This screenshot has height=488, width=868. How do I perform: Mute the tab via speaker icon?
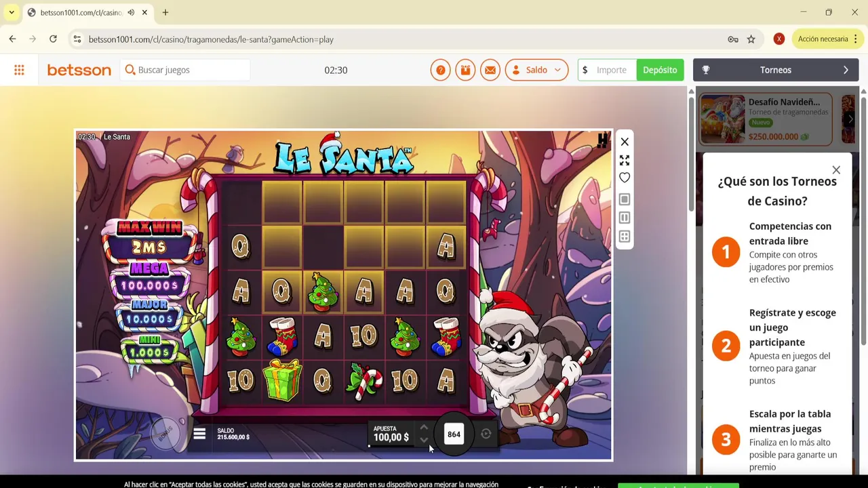(131, 12)
